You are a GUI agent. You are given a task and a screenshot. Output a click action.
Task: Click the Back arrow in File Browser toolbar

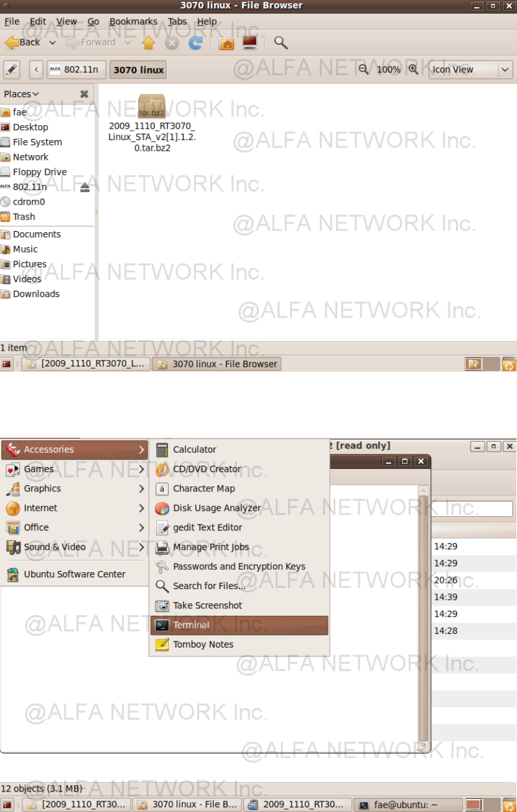22,42
